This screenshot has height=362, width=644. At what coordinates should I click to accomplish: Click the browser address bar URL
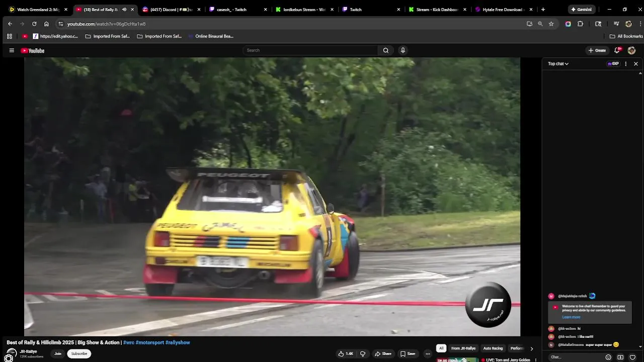coord(106,24)
